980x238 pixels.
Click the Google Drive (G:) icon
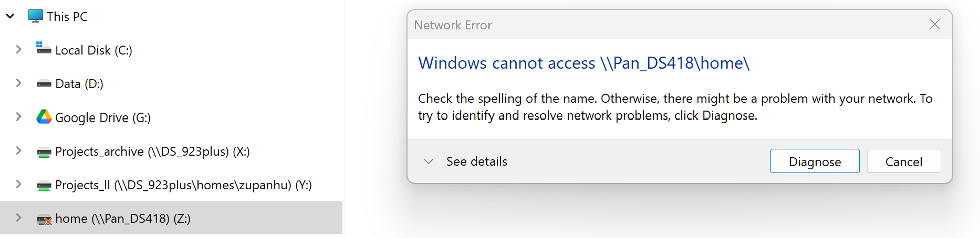(44, 117)
